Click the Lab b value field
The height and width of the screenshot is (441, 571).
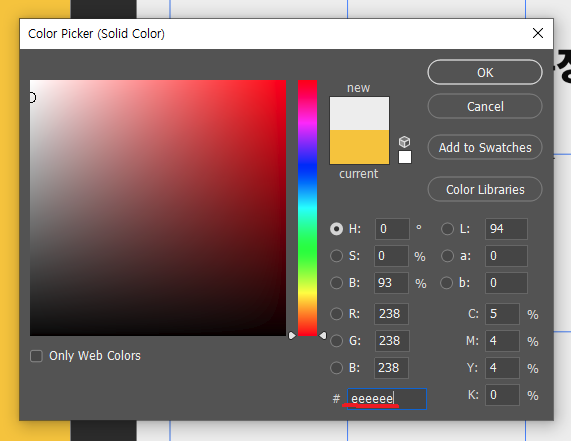tap(506, 283)
